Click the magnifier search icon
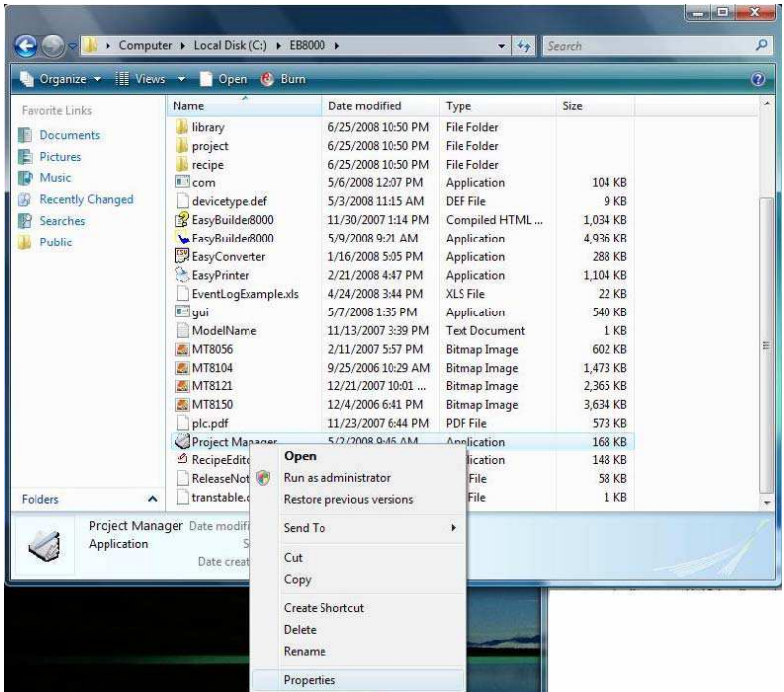The width and height of the screenshot is (784, 692). click(761, 46)
